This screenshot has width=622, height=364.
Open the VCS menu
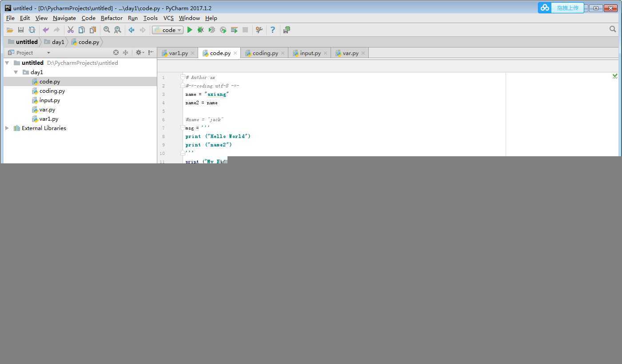coord(168,18)
